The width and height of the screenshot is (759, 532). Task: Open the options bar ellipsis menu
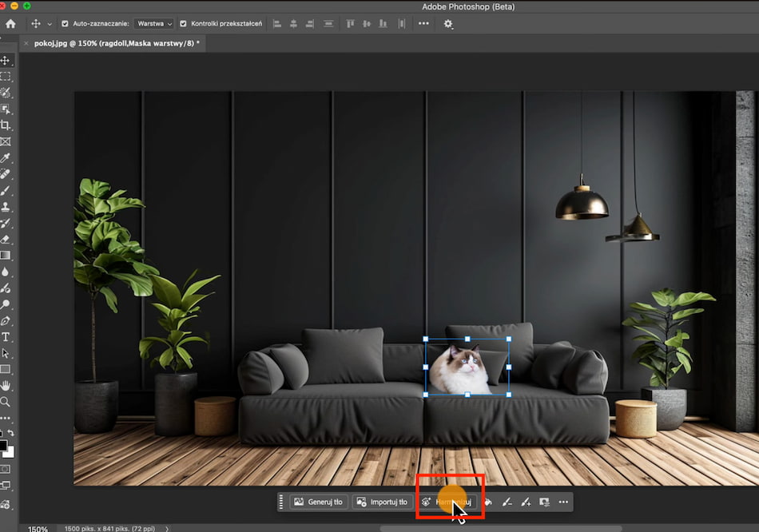(423, 24)
